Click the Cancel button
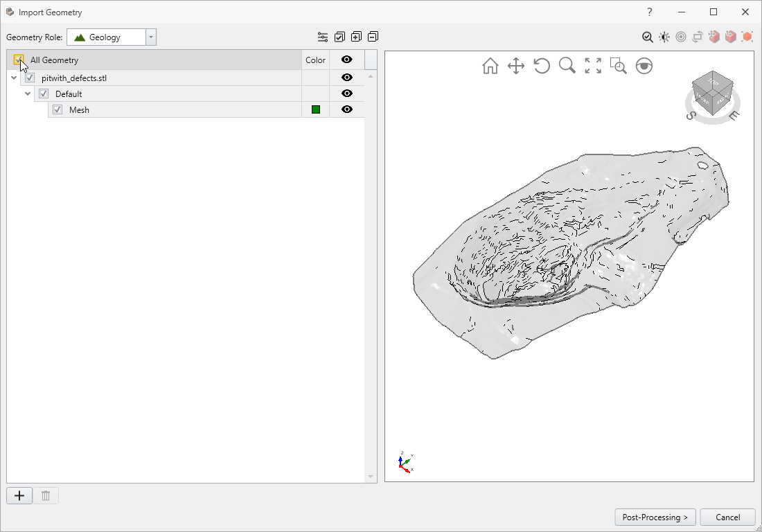This screenshot has width=762, height=532. click(727, 517)
